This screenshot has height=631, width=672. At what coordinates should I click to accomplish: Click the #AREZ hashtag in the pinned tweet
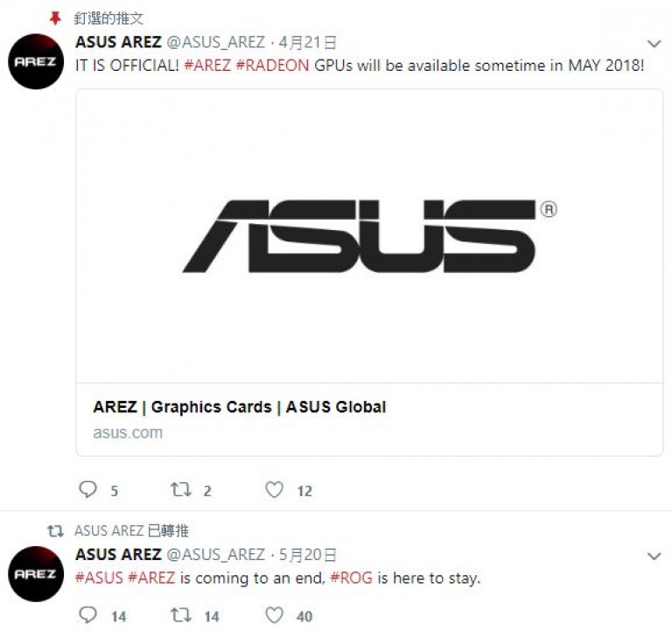pyautogui.click(x=207, y=66)
